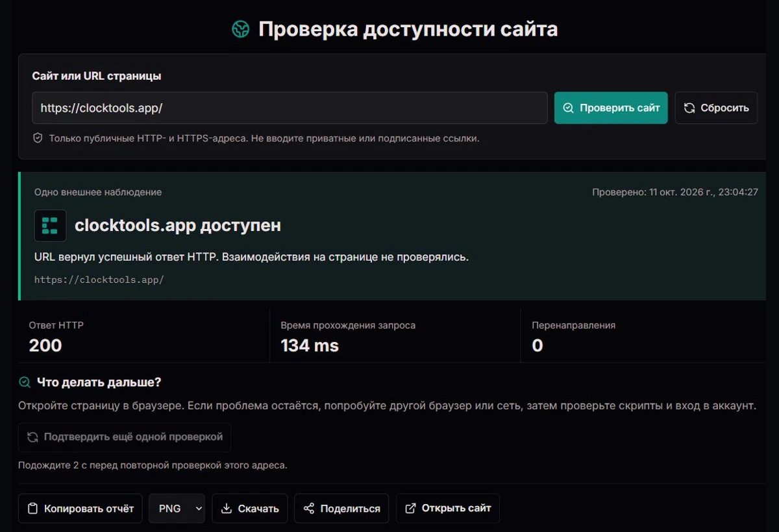Click the "Время прохождения запроса" label
The height and width of the screenshot is (532, 779).
pyautogui.click(x=348, y=325)
